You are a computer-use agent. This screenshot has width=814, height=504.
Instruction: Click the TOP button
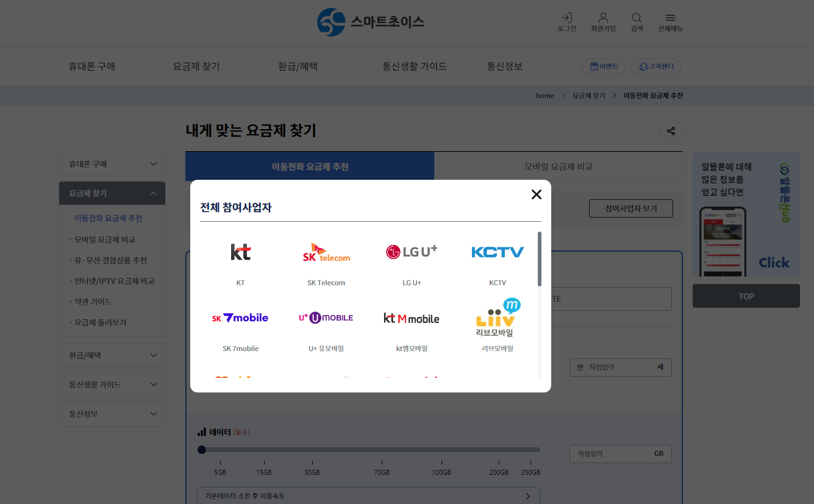[746, 296]
